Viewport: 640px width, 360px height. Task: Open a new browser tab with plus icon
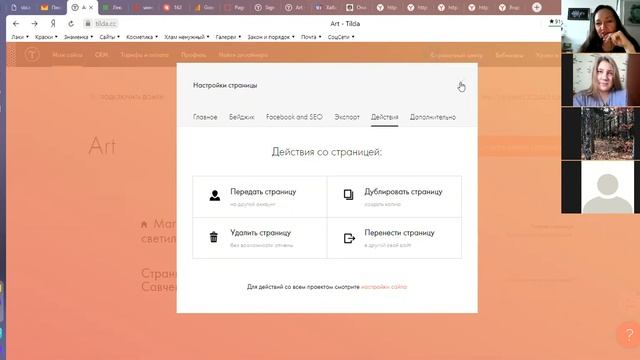tap(537, 7)
